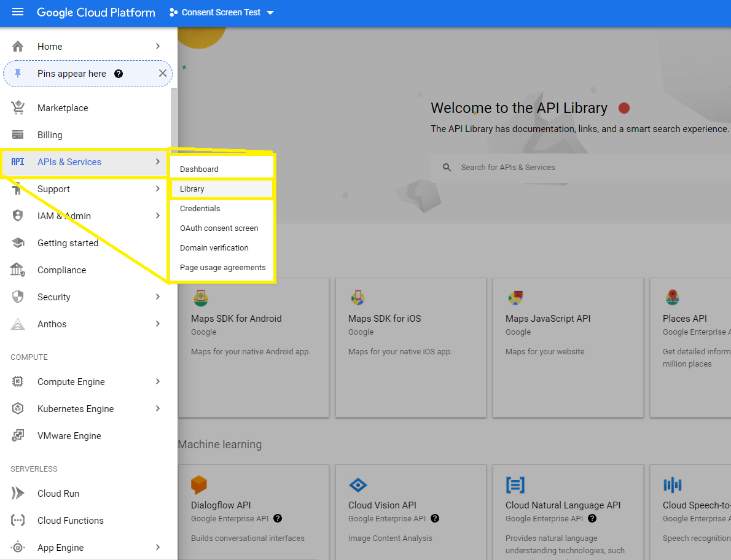Click the Cloud Natural Language API icon

pos(515,485)
